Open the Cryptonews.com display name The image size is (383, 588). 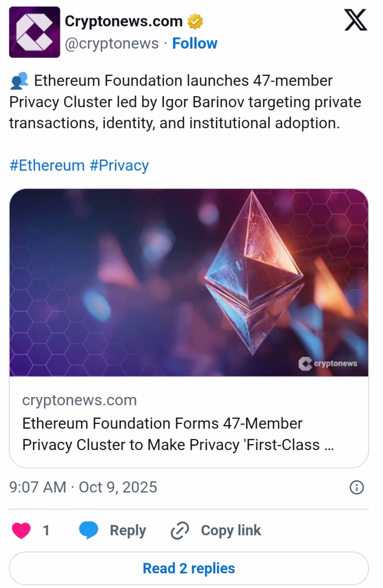(123, 21)
